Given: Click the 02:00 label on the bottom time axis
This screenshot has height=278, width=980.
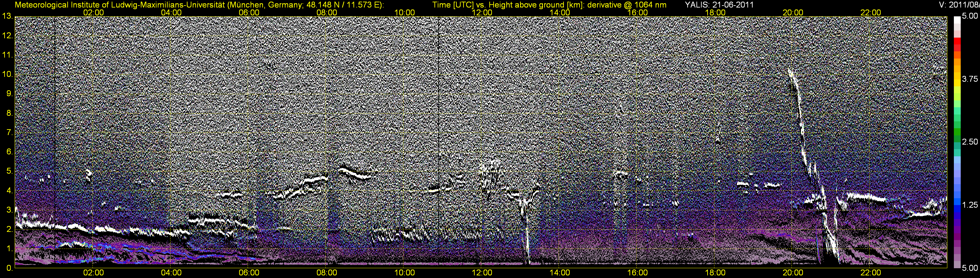Looking at the screenshot, I should 93,273.
